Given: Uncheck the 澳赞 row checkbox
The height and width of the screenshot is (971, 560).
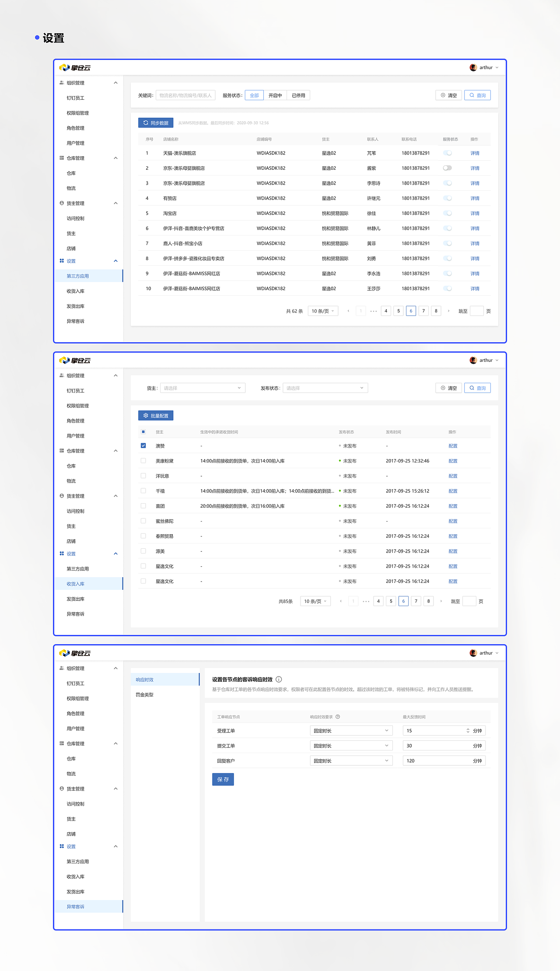Looking at the screenshot, I should click(x=143, y=445).
